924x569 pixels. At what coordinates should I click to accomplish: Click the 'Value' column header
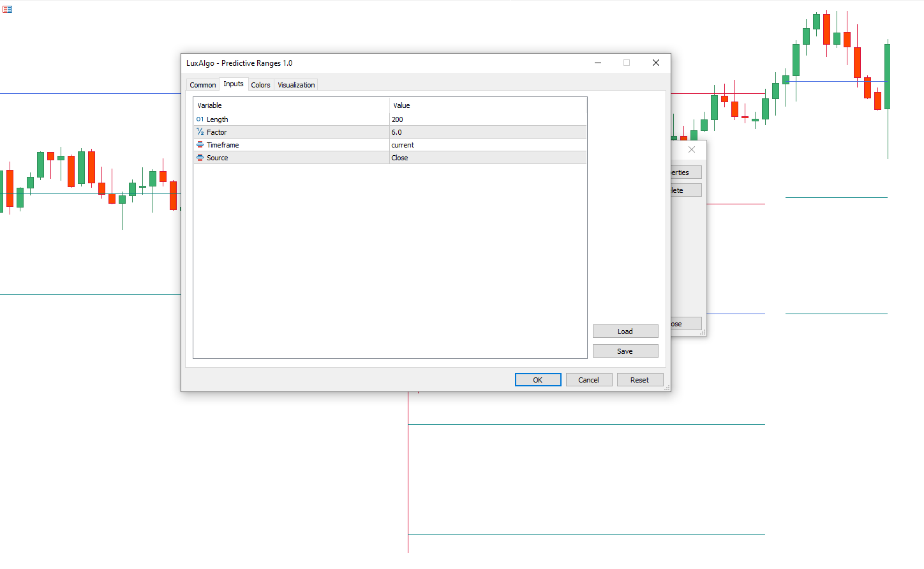(488, 105)
